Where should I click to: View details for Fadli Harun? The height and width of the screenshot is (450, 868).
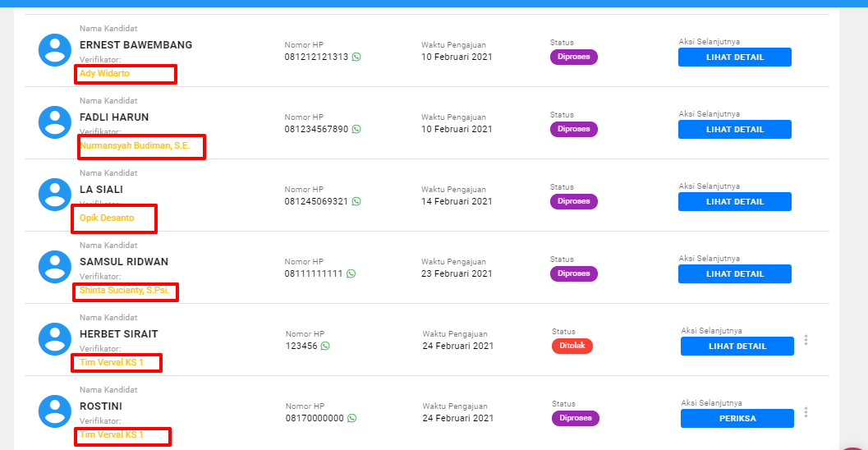(x=734, y=130)
